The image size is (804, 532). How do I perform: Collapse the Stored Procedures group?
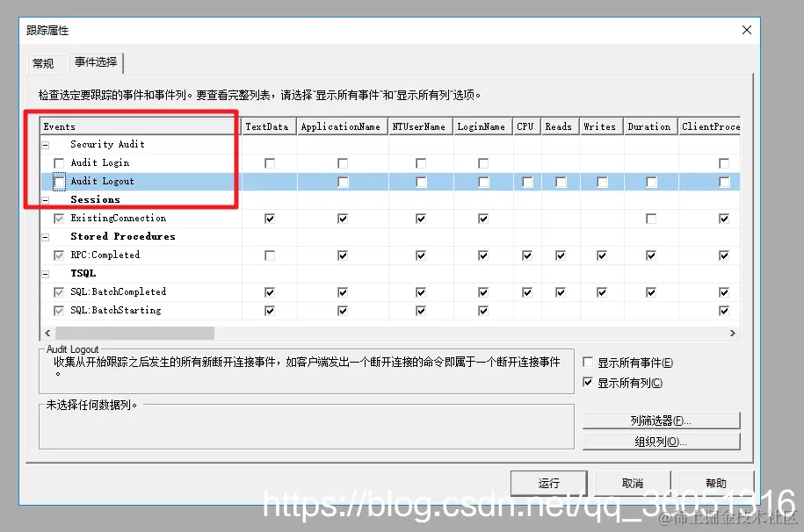pos(46,237)
